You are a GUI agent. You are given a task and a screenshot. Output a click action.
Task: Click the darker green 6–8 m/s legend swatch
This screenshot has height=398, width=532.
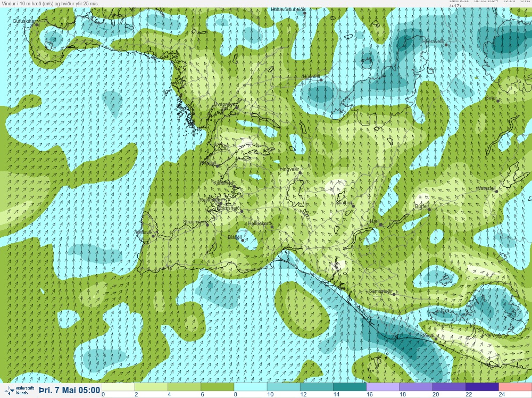[218, 387]
